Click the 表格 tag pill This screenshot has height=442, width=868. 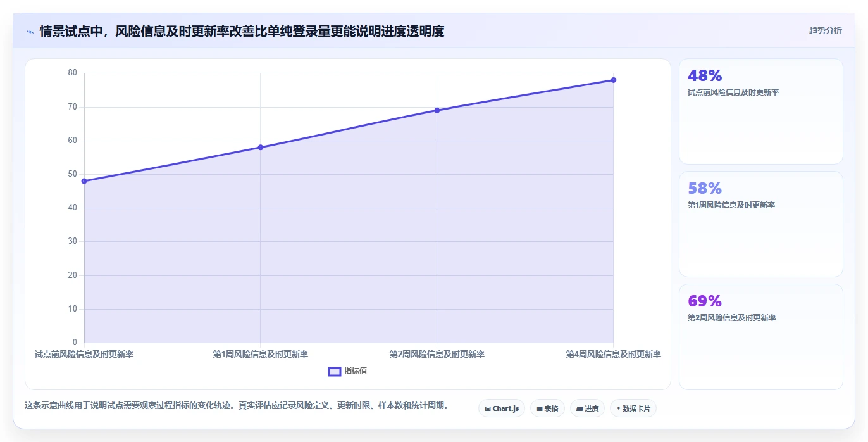click(547, 408)
